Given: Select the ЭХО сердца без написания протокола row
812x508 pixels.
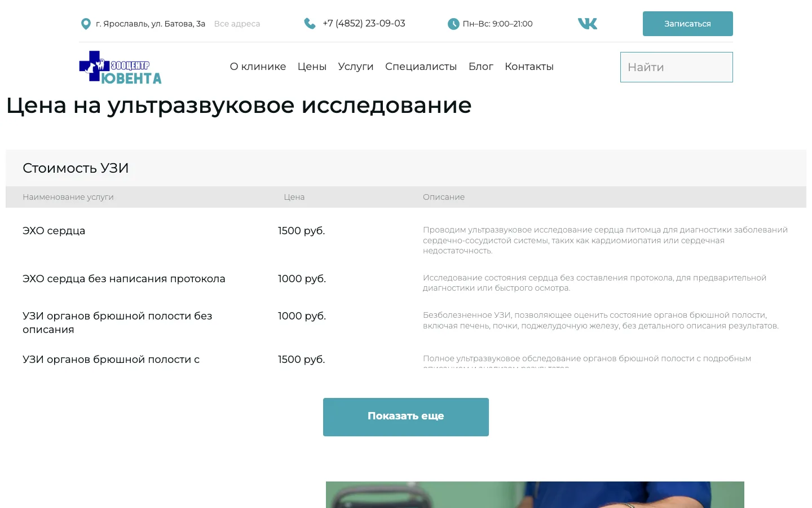Looking at the screenshot, I should (x=124, y=279).
